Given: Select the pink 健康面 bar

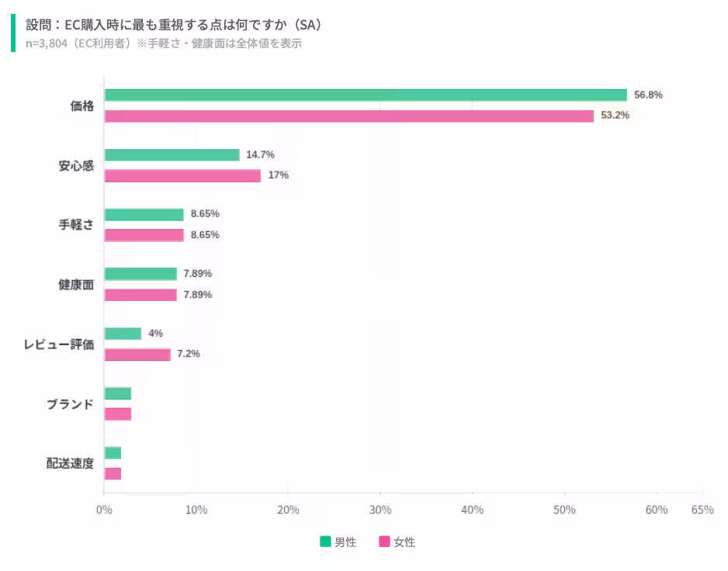Looking at the screenshot, I should [140, 295].
